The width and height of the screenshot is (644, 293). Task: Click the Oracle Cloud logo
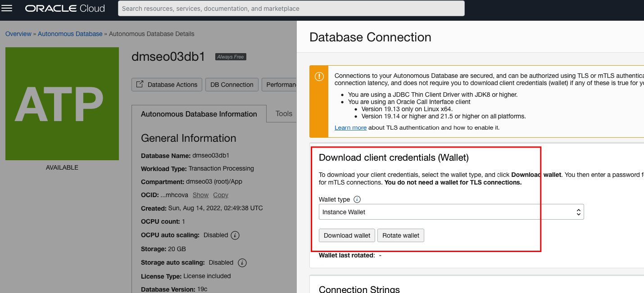pos(65,8)
